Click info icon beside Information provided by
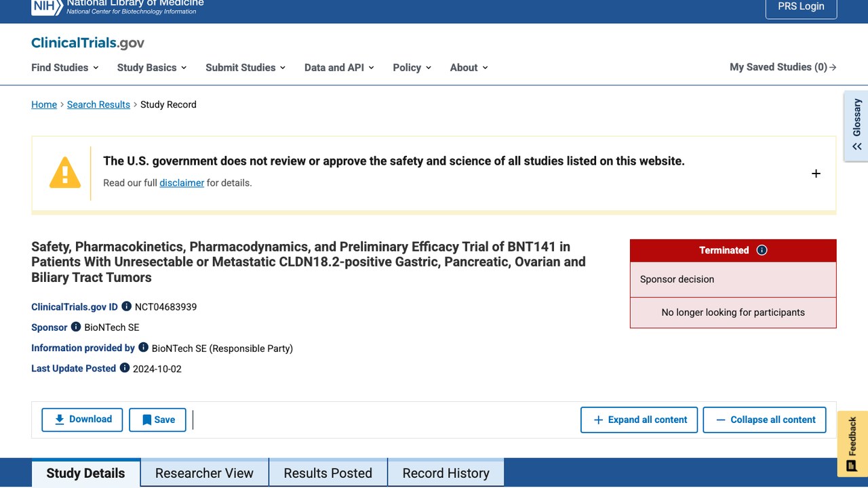868x488 pixels. point(143,347)
